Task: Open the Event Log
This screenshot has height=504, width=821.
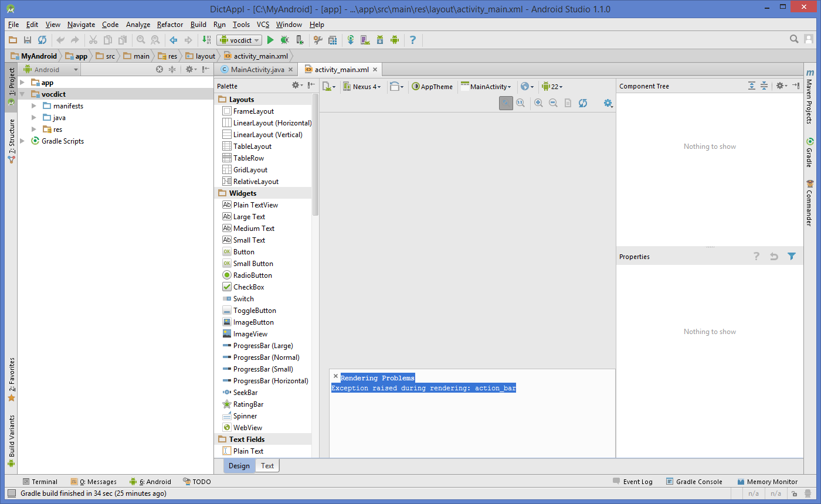Action: coord(632,482)
